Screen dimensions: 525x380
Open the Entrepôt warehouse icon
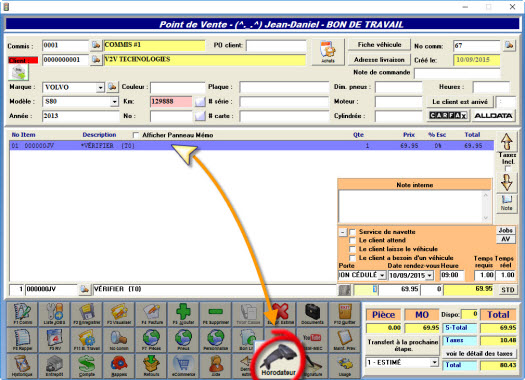55,366
